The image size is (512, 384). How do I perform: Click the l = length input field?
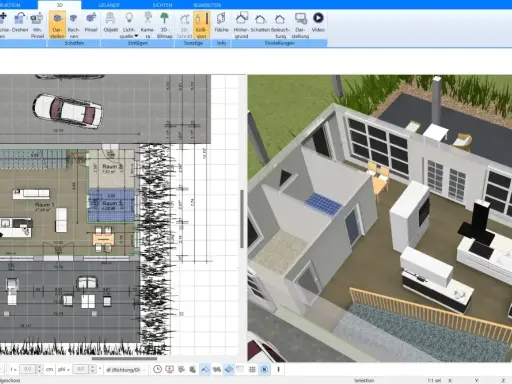(x=28, y=369)
